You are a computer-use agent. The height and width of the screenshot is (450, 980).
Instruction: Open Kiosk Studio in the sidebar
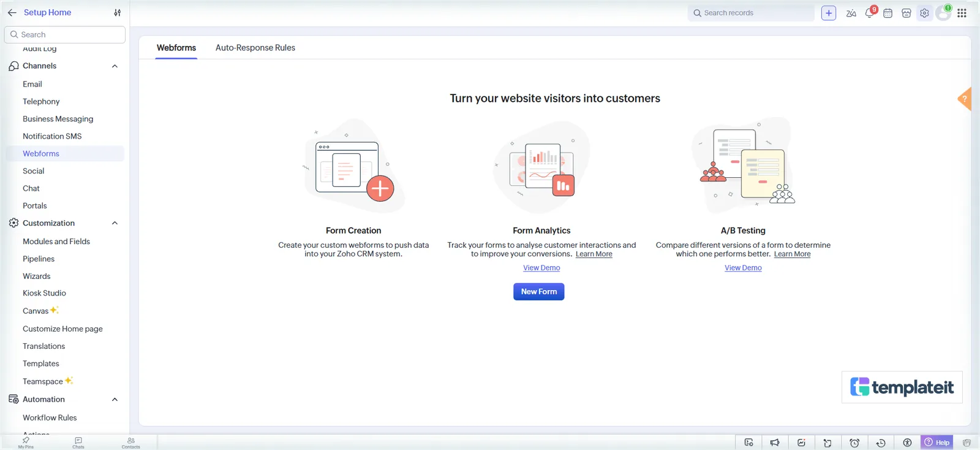pos(44,293)
